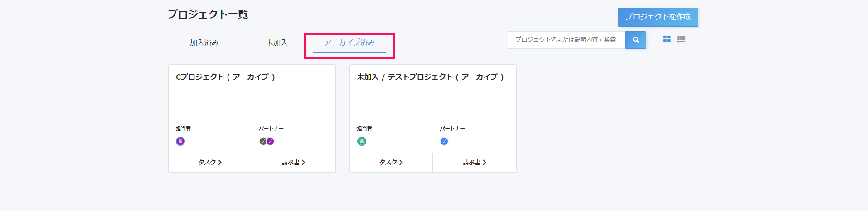Open 未加入 / テストプロジェクト ( アーカイブ ) title
Viewport: 868px width, 211px height.
pyautogui.click(x=431, y=77)
